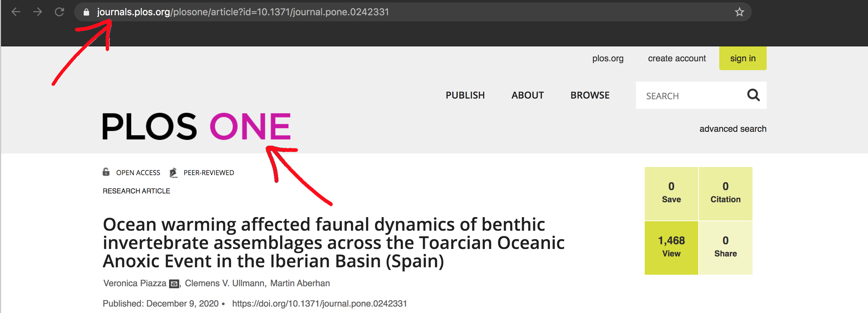Open the create account link

point(677,58)
